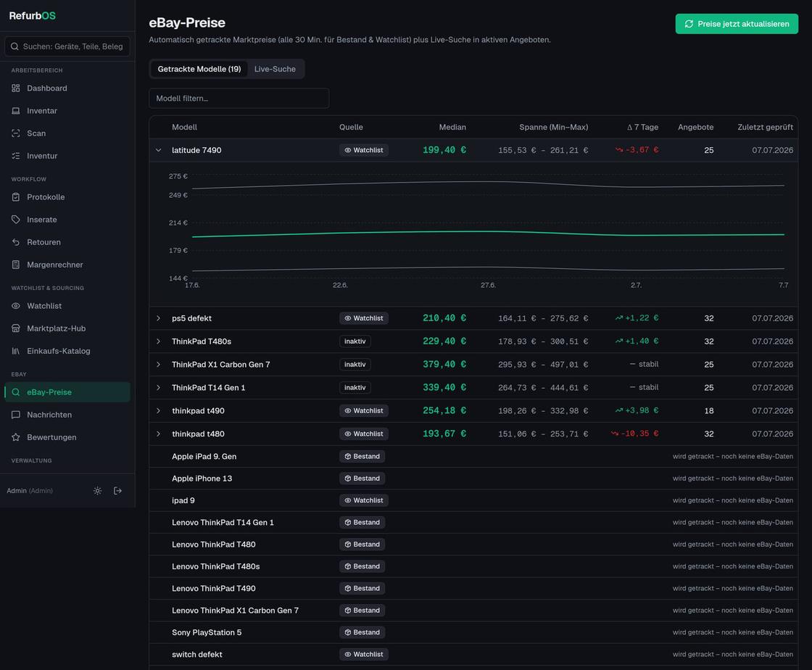The image size is (812, 670).
Task: Collapse the latitude 7490 row
Action: (159, 150)
